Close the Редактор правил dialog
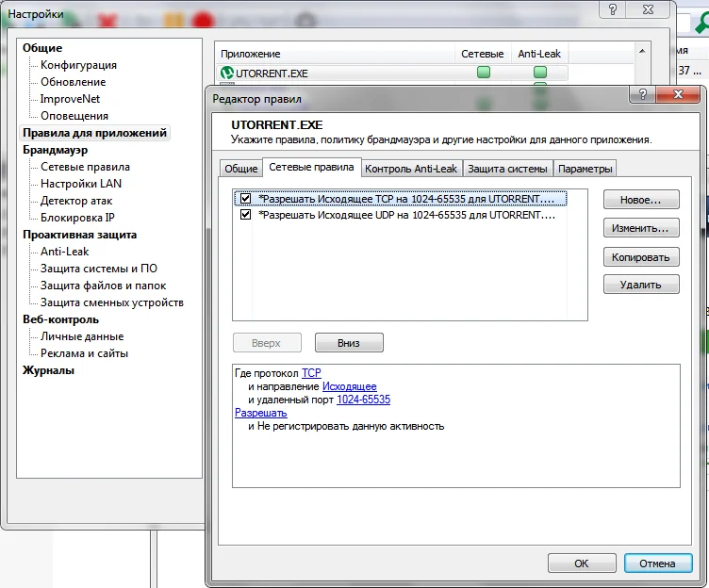709x588 pixels. [678, 94]
